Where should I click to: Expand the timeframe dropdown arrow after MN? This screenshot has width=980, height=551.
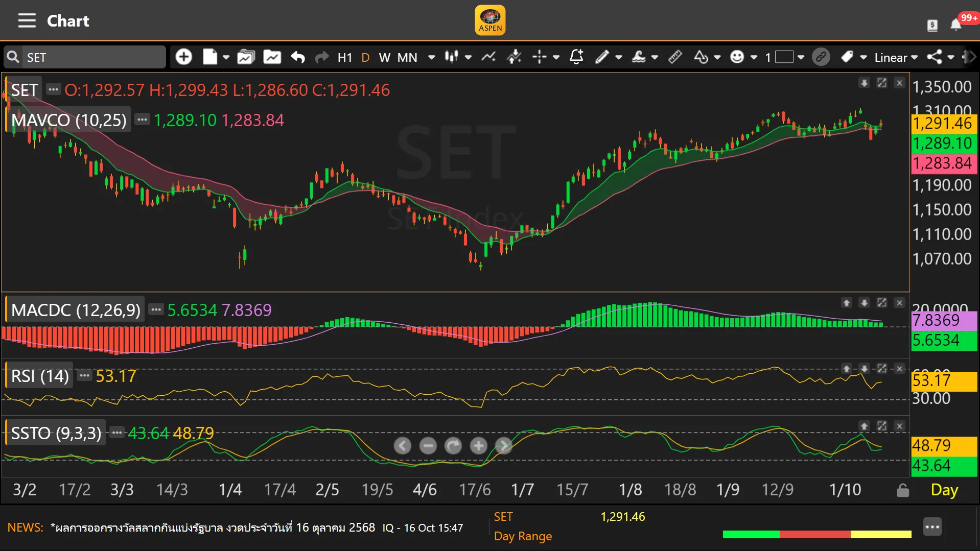pyautogui.click(x=431, y=57)
